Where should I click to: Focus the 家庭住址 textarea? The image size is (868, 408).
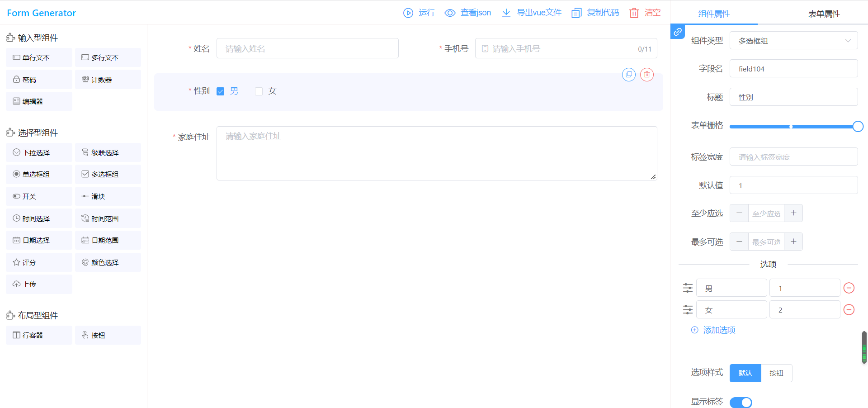point(437,153)
